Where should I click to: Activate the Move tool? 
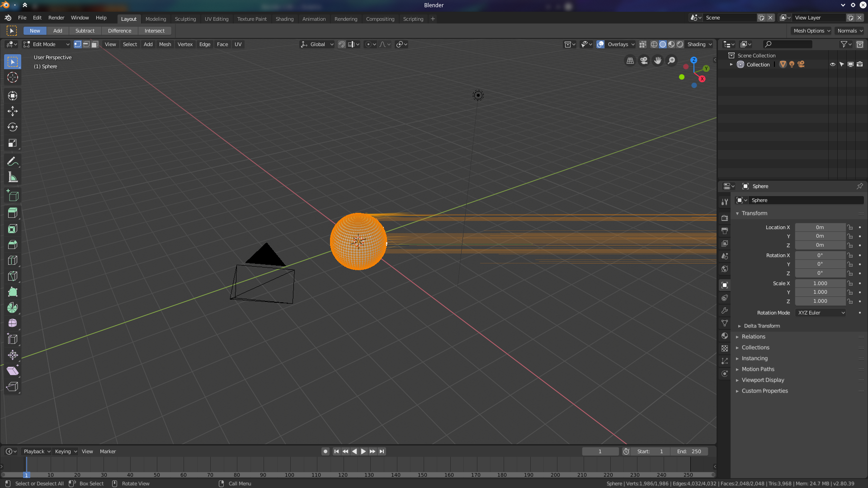(x=13, y=111)
